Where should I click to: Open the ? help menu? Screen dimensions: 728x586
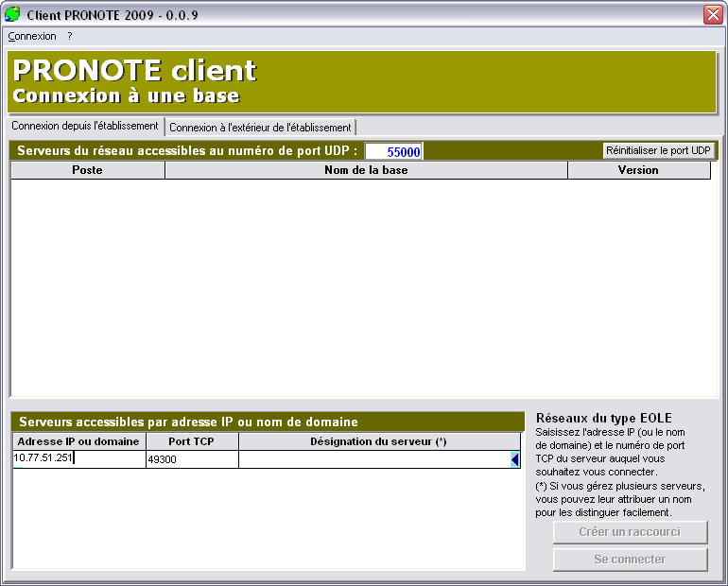[x=70, y=36]
